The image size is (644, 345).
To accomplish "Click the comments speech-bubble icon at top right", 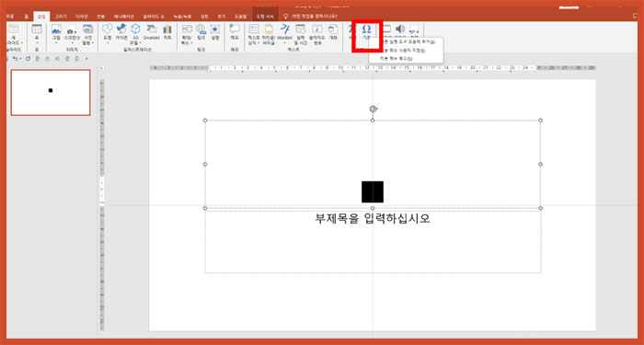I will pyautogui.click(x=635, y=16).
